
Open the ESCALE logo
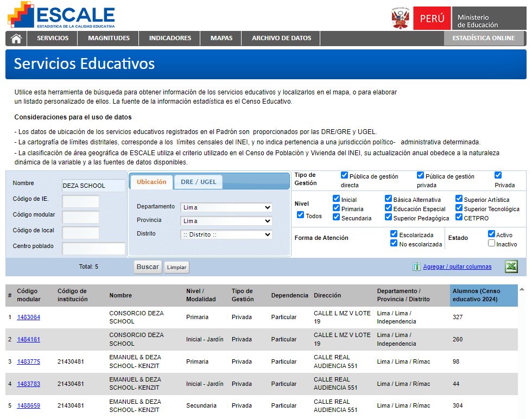(x=61, y=15)
